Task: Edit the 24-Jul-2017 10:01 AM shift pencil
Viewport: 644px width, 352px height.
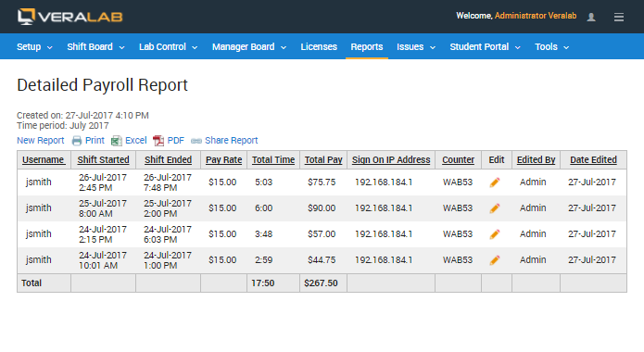Action: (495, 260)
